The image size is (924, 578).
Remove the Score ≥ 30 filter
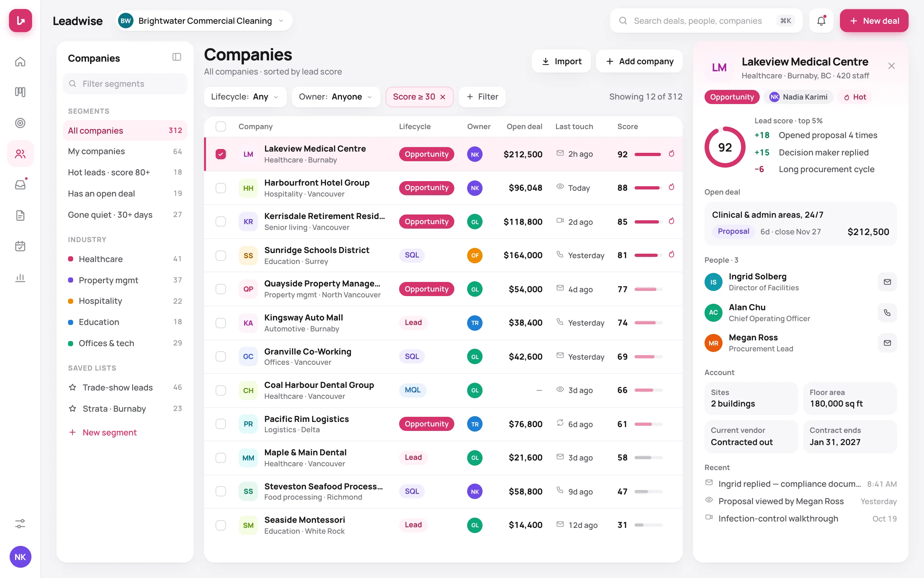tap(443, 97)
